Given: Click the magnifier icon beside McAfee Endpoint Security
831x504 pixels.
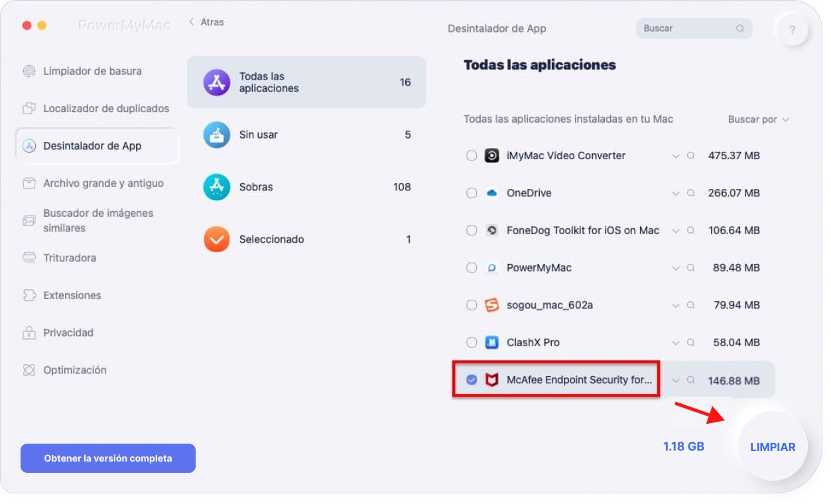Looking at the screenshot, I should [x=690, y=380].
